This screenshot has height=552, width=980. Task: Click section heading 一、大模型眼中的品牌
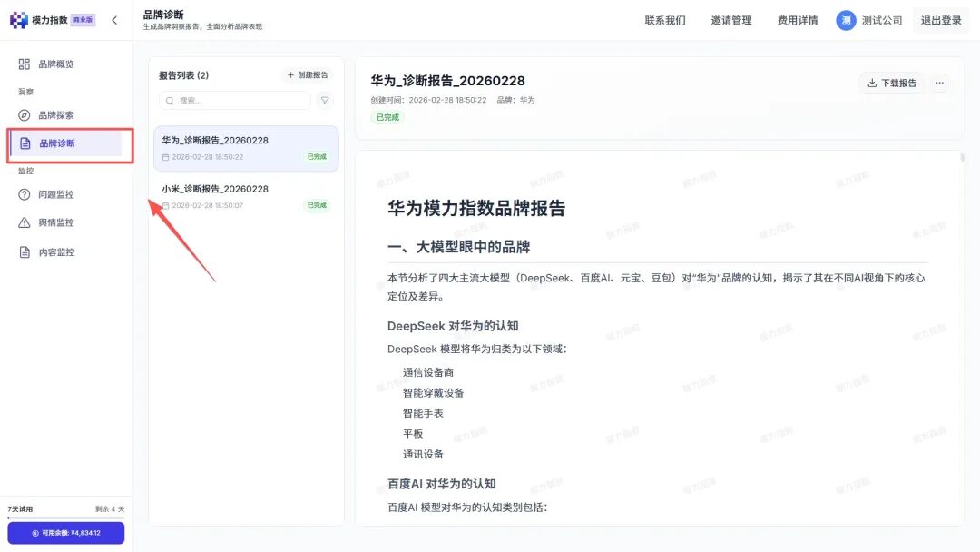458,247
